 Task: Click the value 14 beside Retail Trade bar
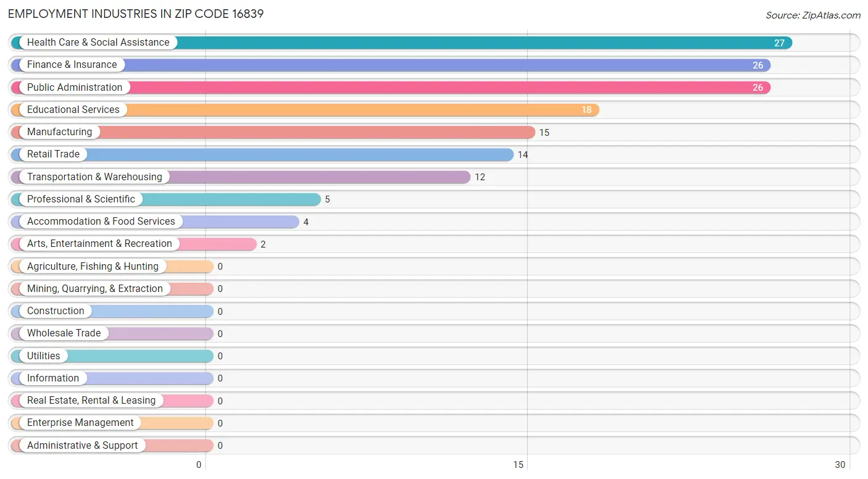coord(523,155)
